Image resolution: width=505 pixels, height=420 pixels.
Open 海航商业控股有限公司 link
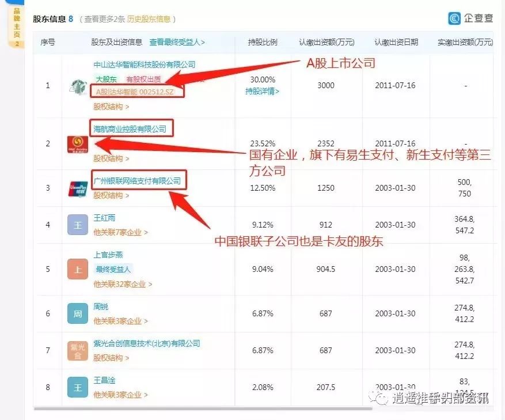(130, 129)
